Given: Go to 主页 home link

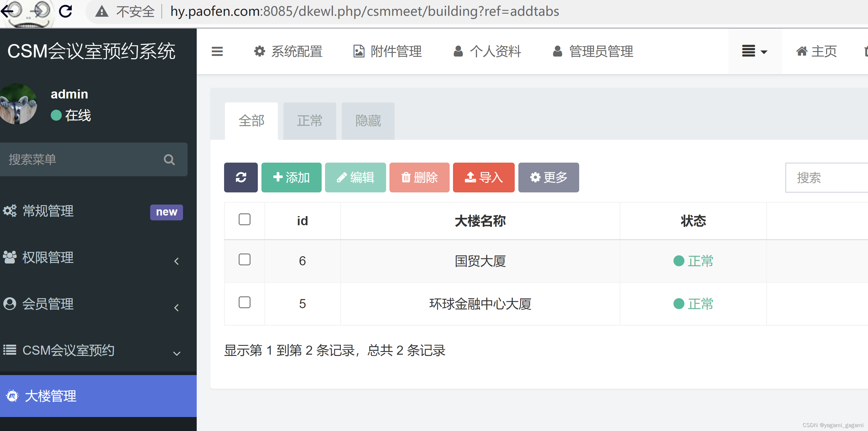Looking at the screenshot, I should 816,51.
